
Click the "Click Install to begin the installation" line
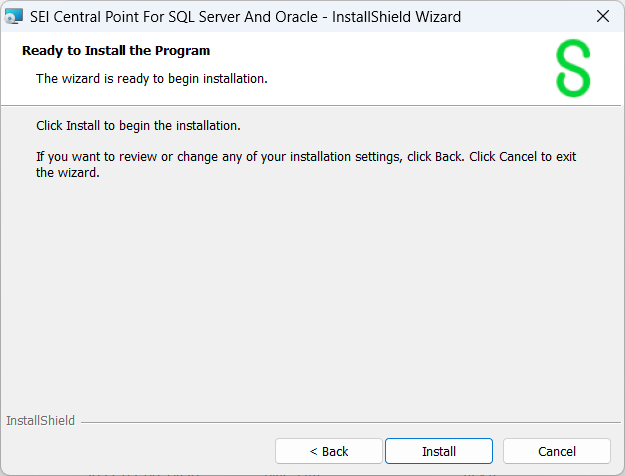coord(138,126)
